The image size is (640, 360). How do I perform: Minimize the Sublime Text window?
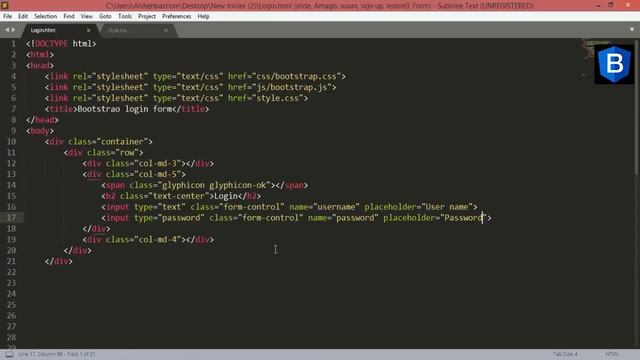click(598, 5)
